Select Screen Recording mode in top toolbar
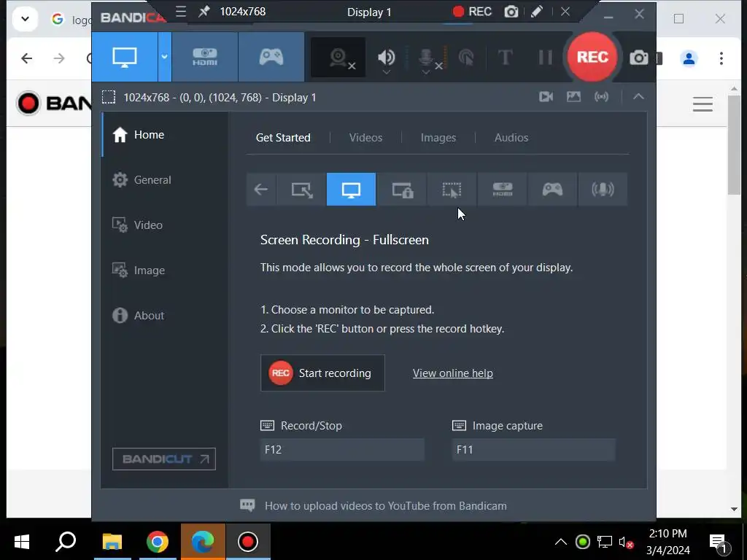 tap(124, 57)
